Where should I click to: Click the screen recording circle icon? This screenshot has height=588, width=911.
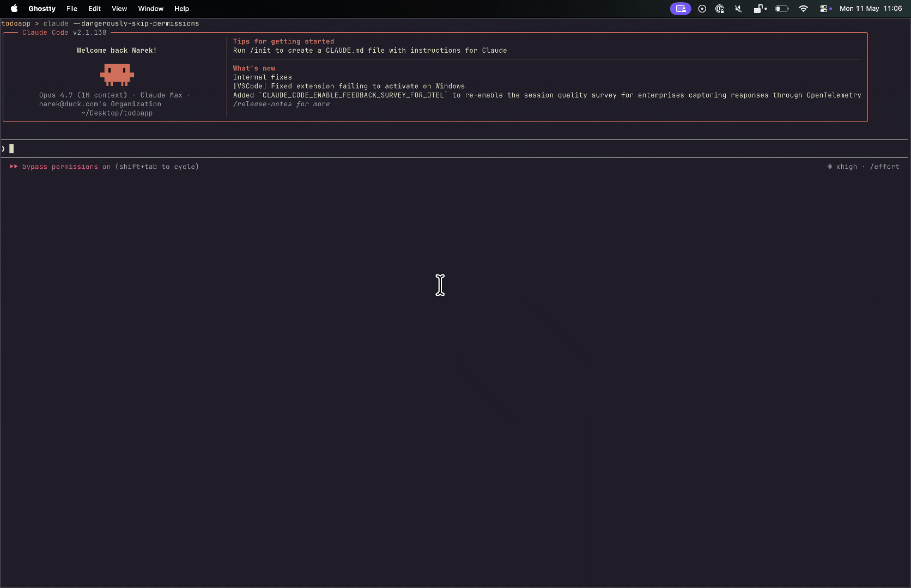(702, 9)
